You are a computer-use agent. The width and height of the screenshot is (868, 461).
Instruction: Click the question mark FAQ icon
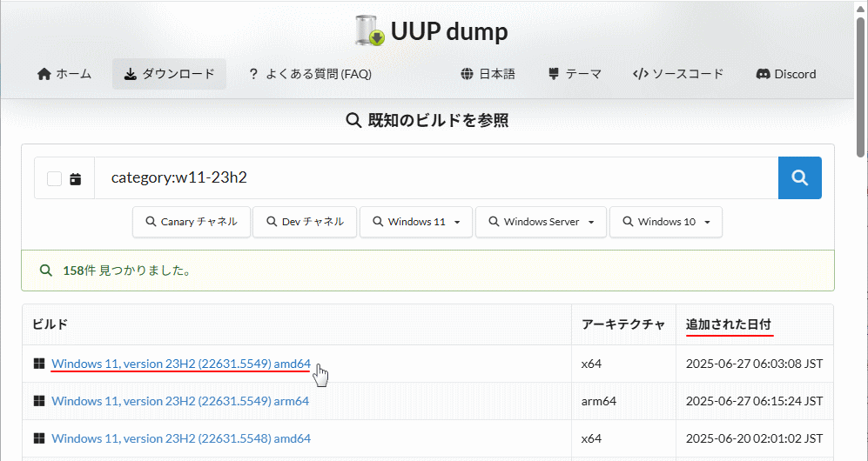[x=253, y=74]
